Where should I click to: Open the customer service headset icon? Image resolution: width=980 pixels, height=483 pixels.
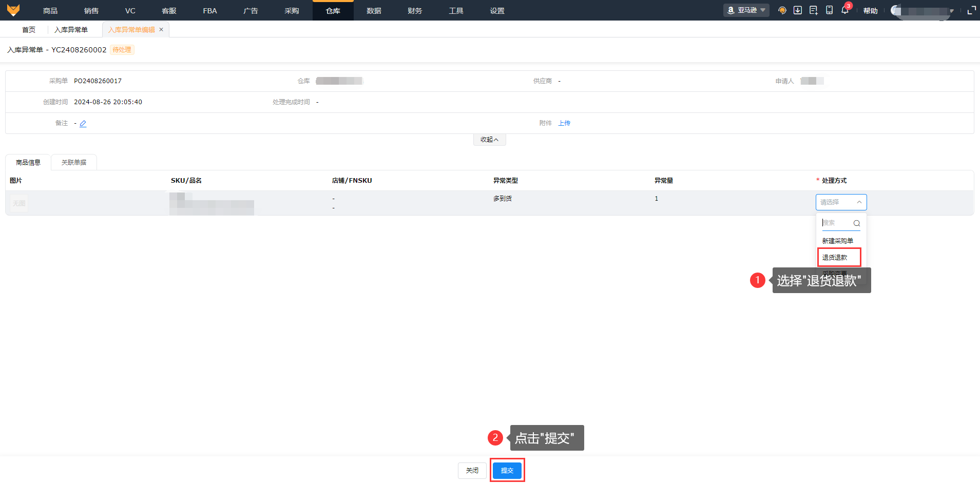[x=782, y=10]
